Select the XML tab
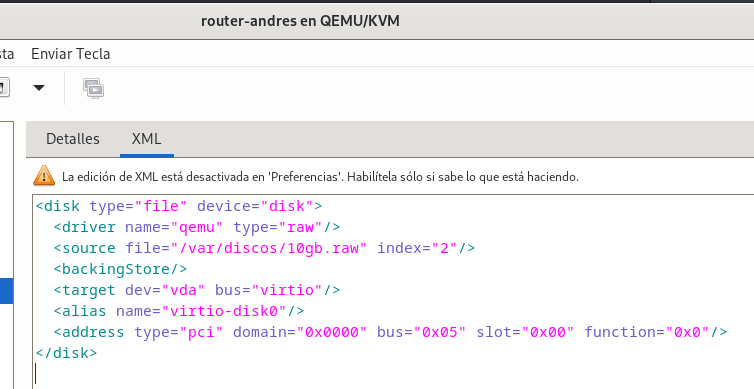Screen dimensions: 754x389 [x=146, y=139]
